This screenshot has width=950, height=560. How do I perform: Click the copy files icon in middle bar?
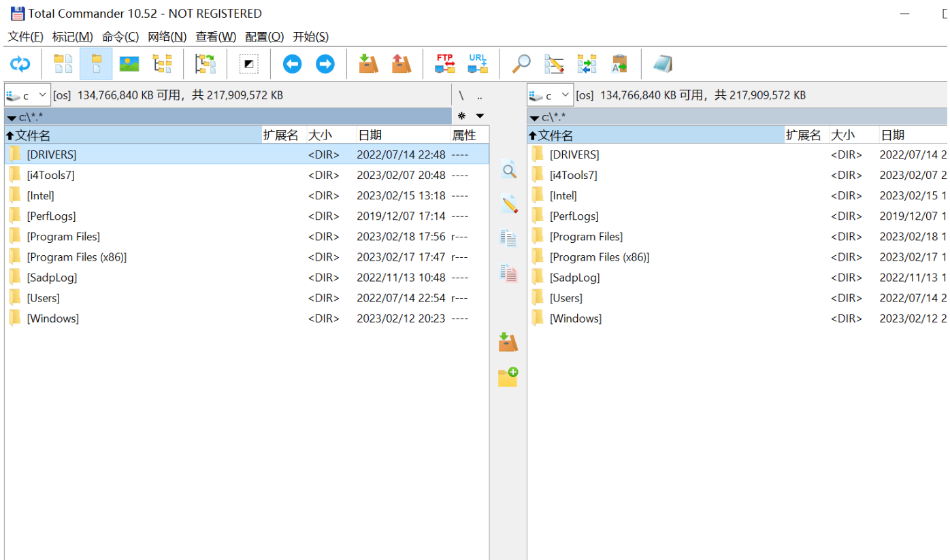pyautogui.click(x=508, y=238)
